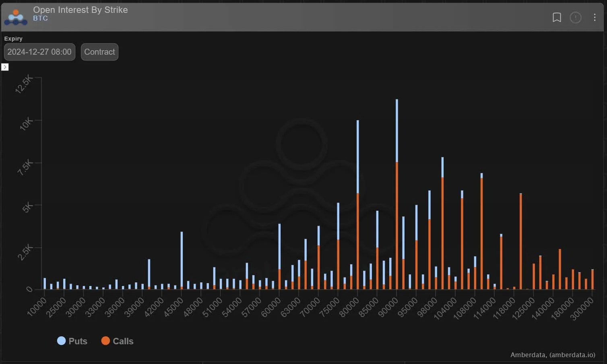Click the chart title Open Interest By Strike
607x364 pixels.
pyautogui.click(x=81, y=10)
